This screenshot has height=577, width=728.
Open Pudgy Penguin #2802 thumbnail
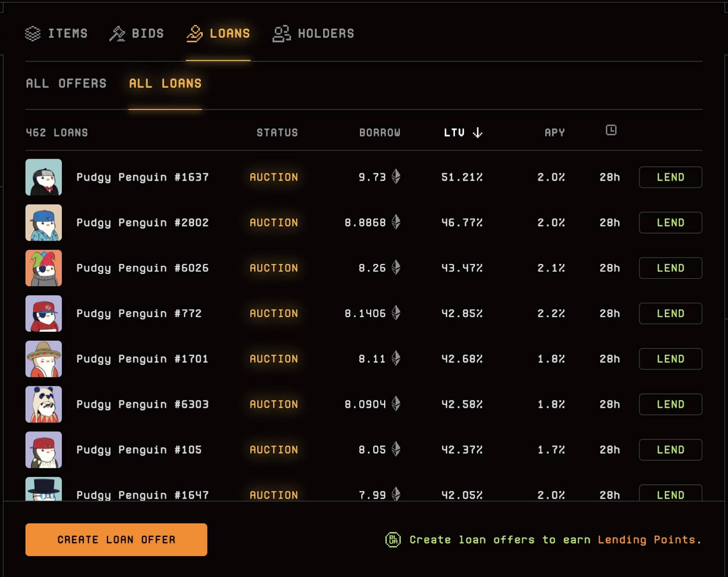pyautogui.click(x=44, y=223)
